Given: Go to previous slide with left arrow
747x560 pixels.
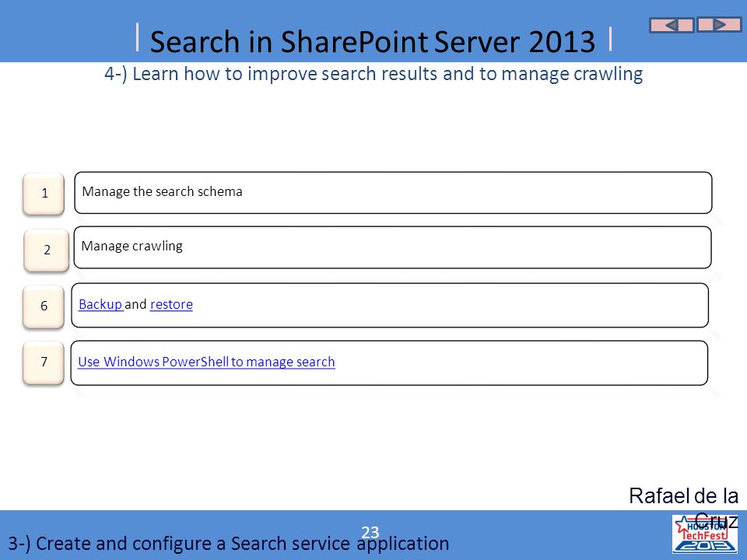Looking at the screenshot, I should (672, 25).
